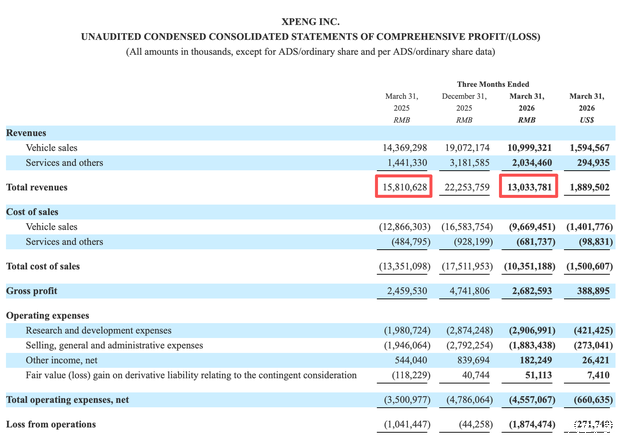Click the 'Other income, net' label
This screenshot has width=620, height=439.
click(61, 360)
